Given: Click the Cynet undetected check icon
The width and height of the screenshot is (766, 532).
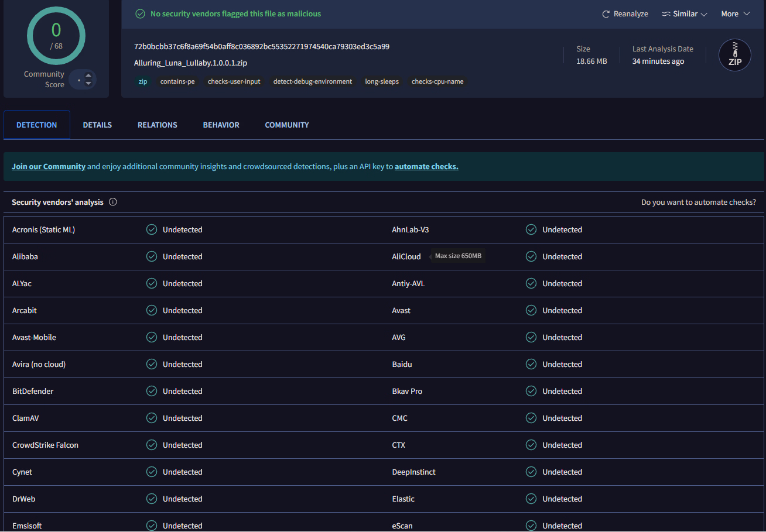Looking at the screenshot, I should point(152,472).
